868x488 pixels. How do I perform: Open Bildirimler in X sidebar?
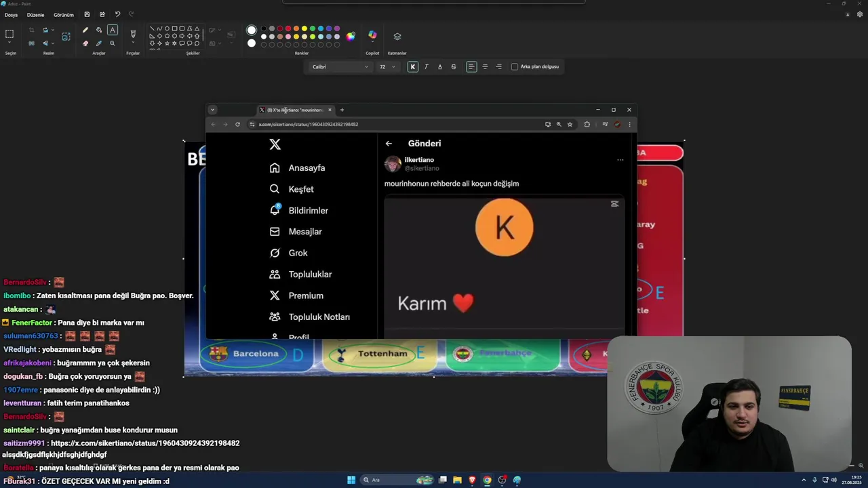299,210
